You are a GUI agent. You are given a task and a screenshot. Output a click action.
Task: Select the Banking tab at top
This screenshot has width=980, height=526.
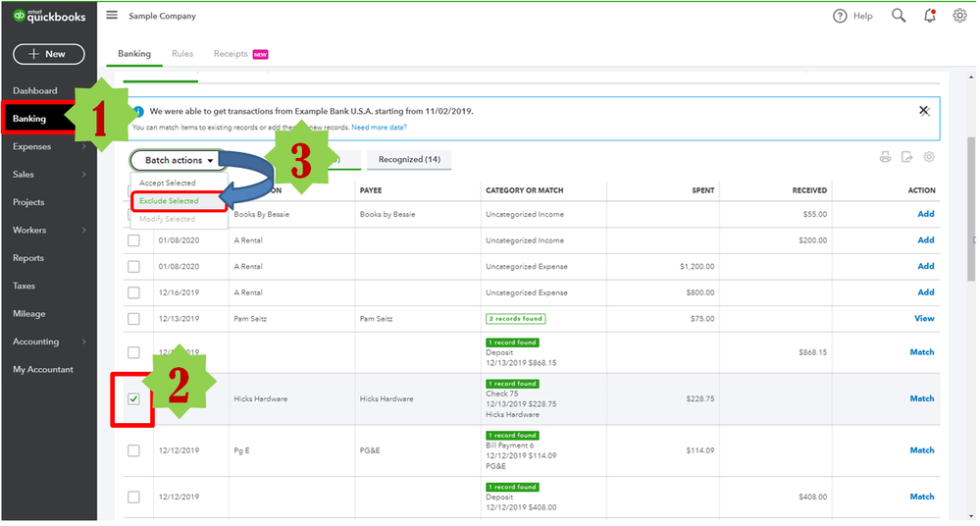(x=134, y=54)
